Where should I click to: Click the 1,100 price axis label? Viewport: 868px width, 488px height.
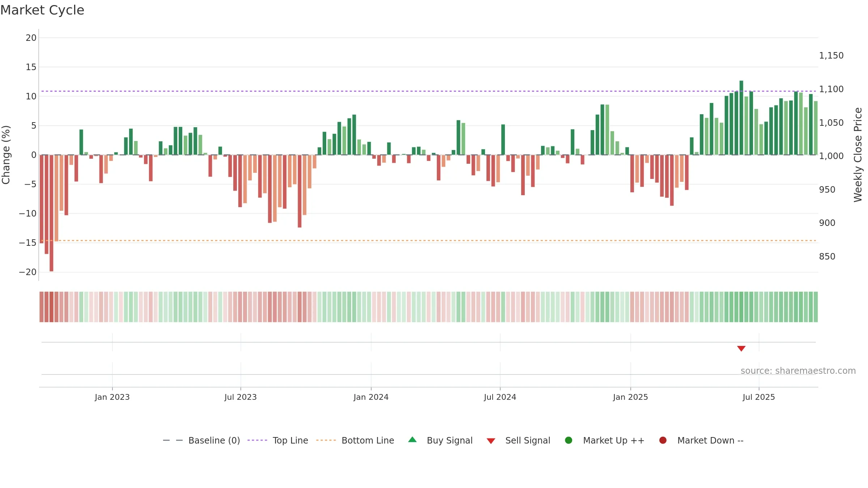(x=831, y=89)
